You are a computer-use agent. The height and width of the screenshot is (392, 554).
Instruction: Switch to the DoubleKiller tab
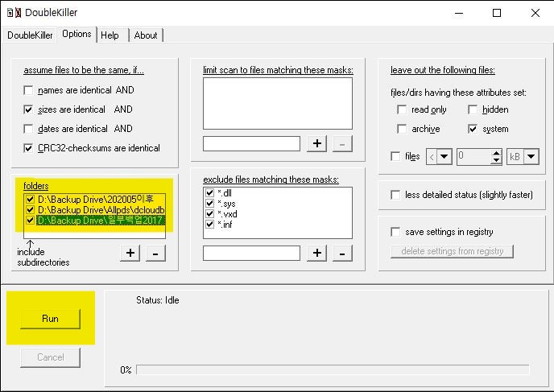pos(30,35)
